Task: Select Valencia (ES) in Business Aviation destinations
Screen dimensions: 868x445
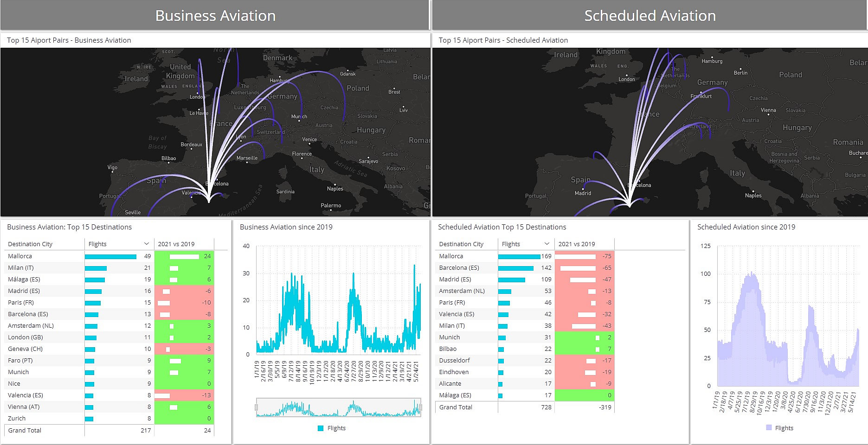Action: 26,395
